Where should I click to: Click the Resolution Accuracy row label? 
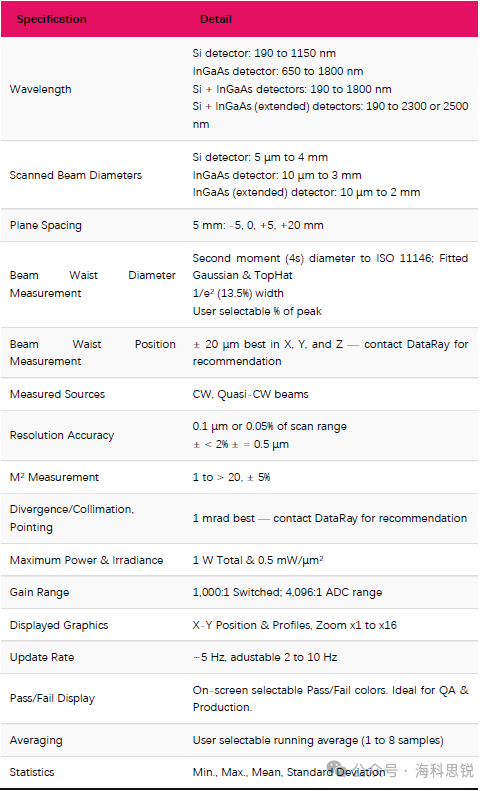(x=62, y=435)
